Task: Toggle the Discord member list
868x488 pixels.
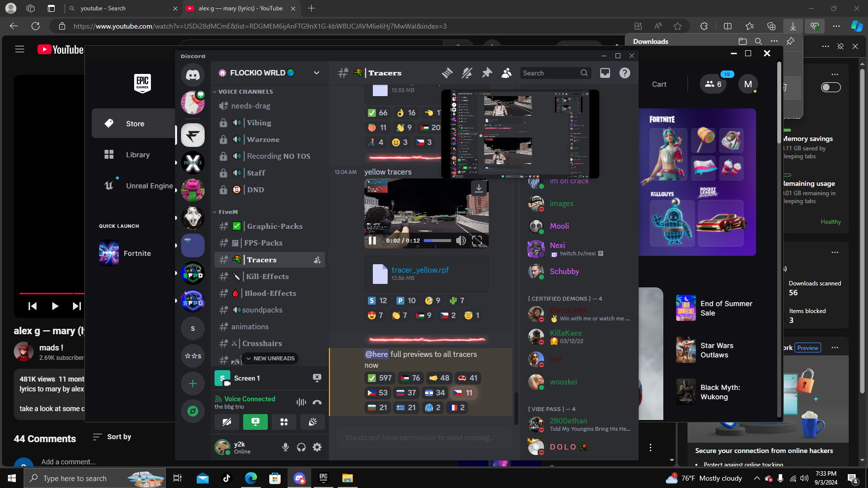Action: tap(506, 73)
